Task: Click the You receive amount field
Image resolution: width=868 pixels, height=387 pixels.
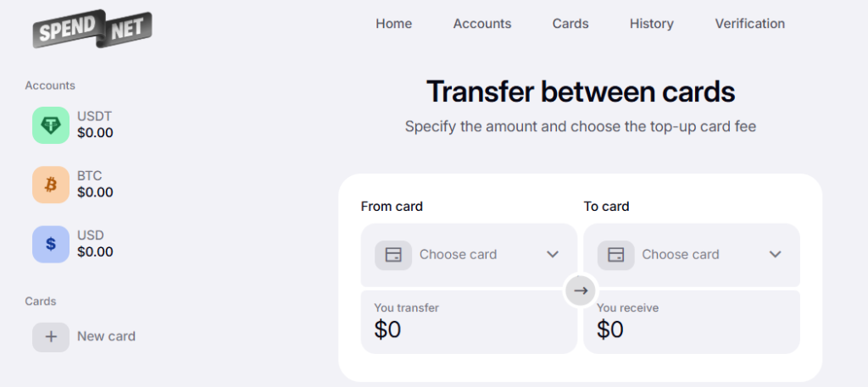Action: click(x=692, y=322)
